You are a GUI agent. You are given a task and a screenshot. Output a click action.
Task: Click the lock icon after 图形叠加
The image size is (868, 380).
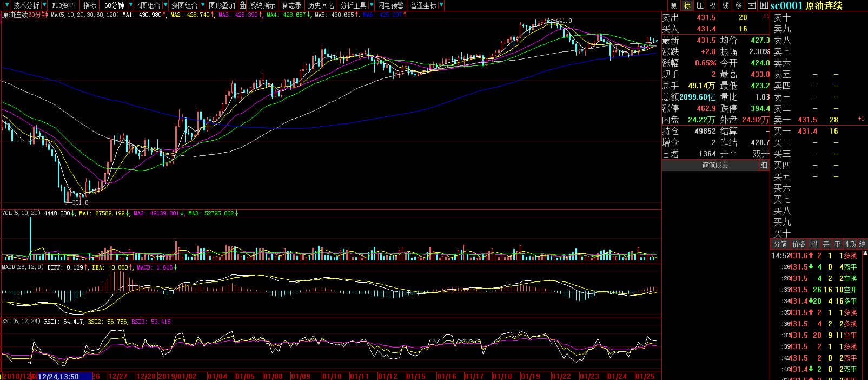[242, 5]
